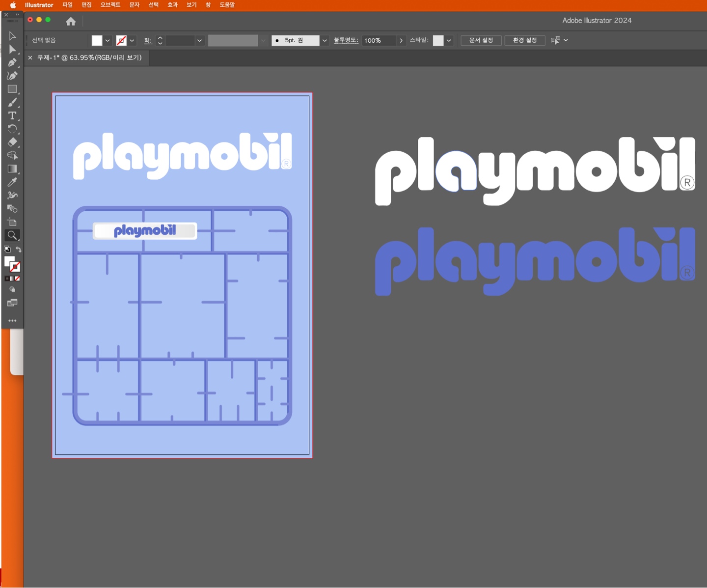Select the Artboard tool
This screenshot has height=588, width=707.
12,222
